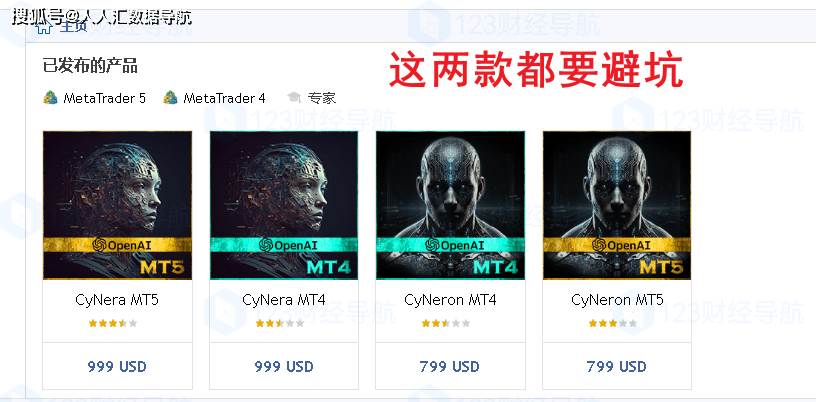Click the MetaTrader 5 logo icon

pyautogui.click(x=50, y=97)
